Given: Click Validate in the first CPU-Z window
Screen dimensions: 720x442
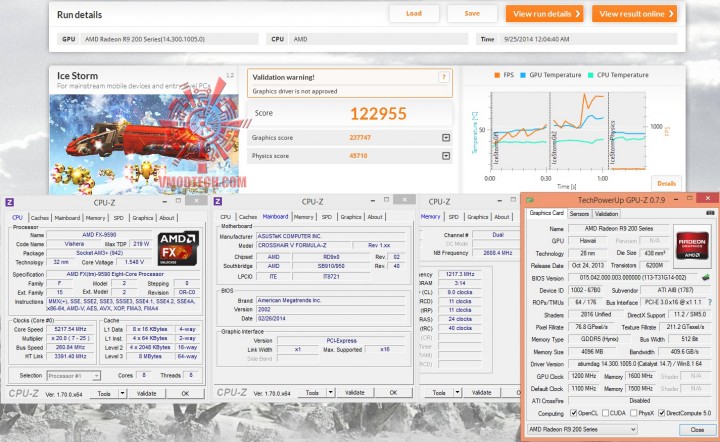Looking at the screenshot, I should (146, 393).
